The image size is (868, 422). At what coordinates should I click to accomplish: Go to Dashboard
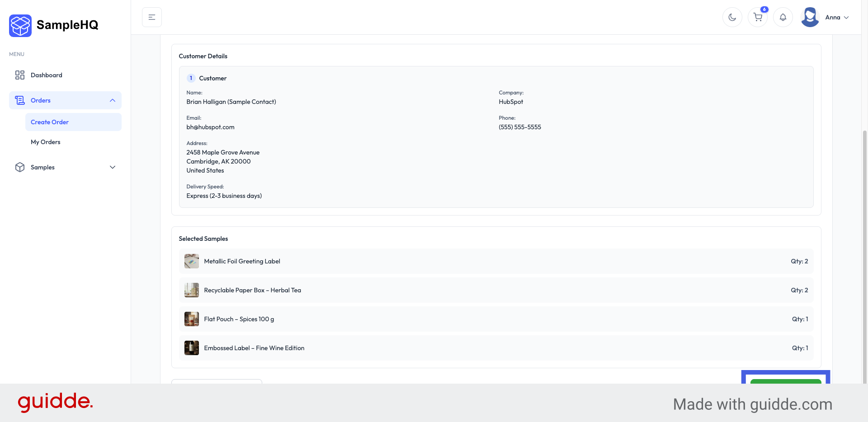47,75
